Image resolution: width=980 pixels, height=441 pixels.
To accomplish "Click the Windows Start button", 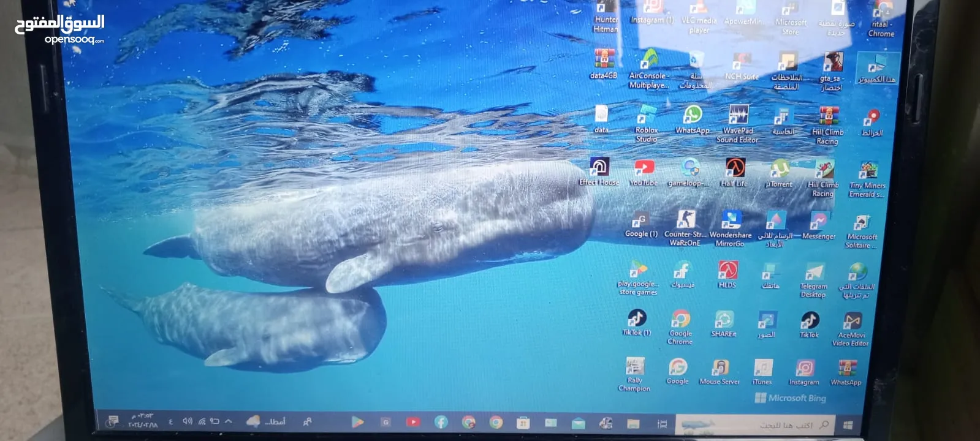I will point(848,424).
